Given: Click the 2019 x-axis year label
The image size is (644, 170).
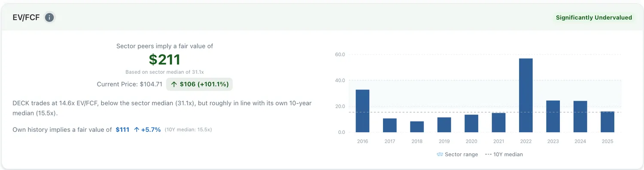Looking at the screenshot, I should click(444, 141).
